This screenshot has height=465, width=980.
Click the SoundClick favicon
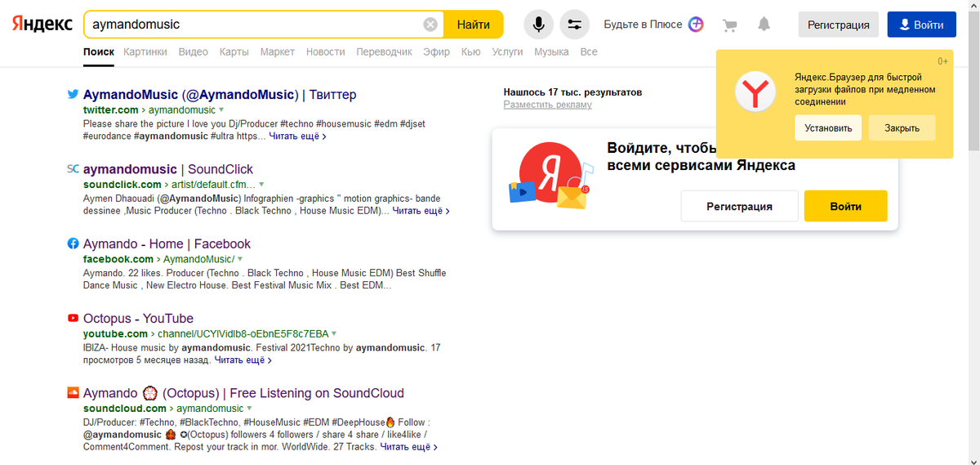[x=73, y=169]
